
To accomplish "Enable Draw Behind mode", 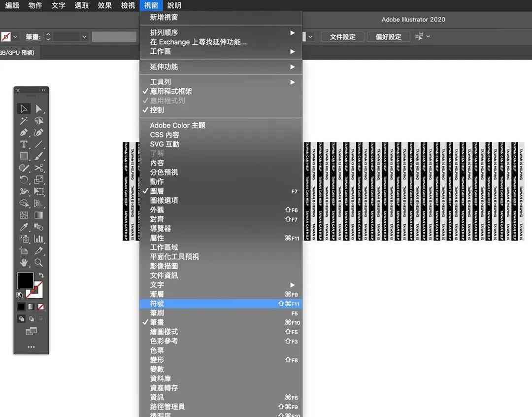I will (31, 319).
